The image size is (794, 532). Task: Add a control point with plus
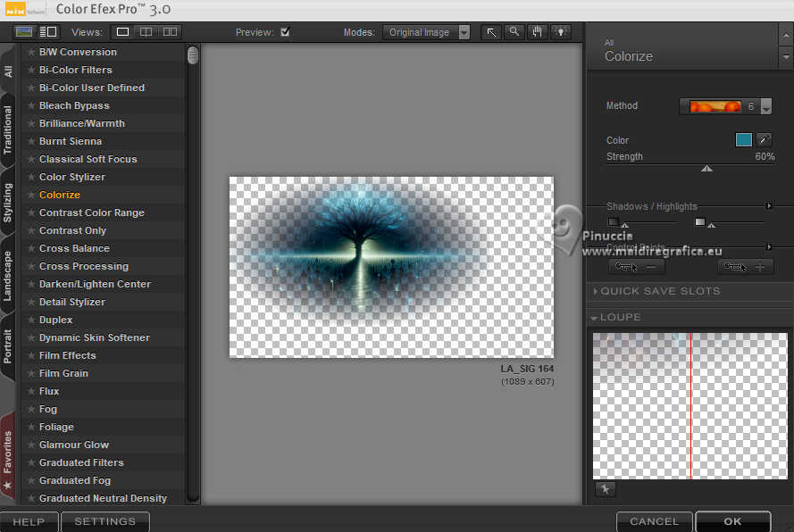746,267
